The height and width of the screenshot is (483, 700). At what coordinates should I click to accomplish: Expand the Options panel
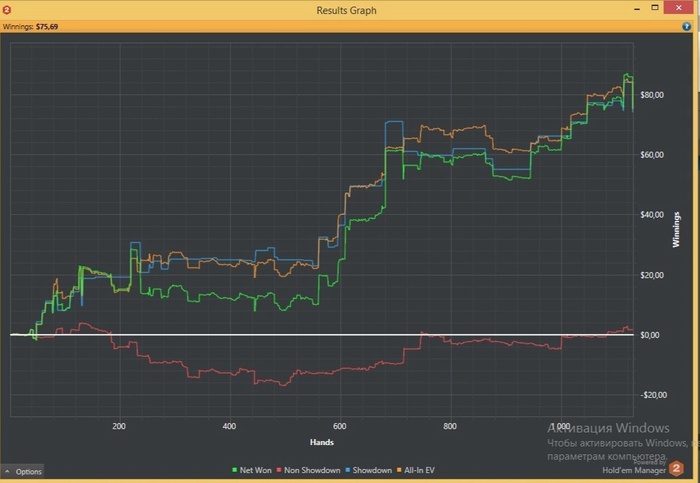click(23, 471)
